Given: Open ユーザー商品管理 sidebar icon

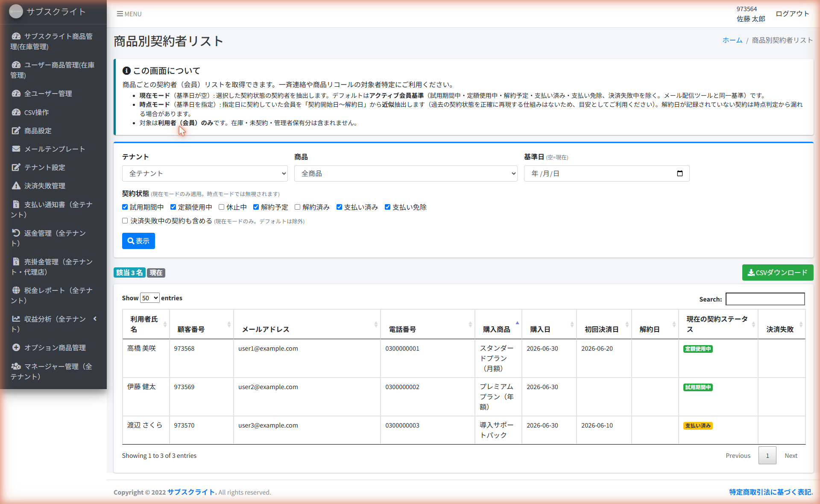Looking at the screenshot, I should click(16, 65).
